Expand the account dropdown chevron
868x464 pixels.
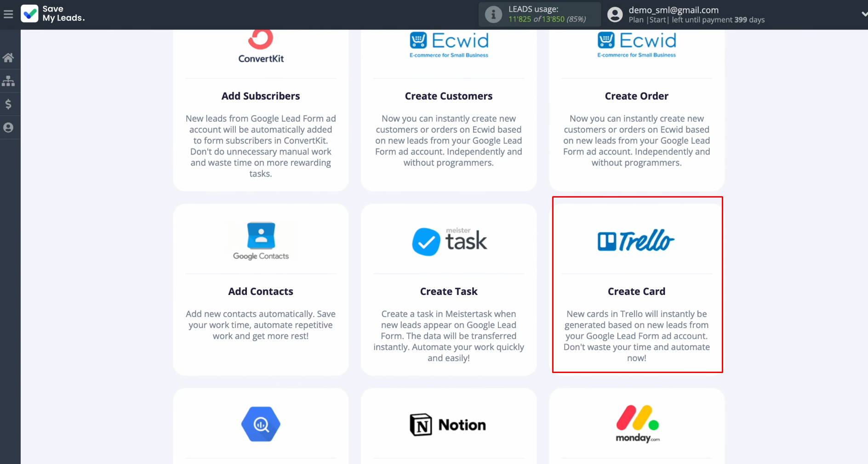[864, 14]
